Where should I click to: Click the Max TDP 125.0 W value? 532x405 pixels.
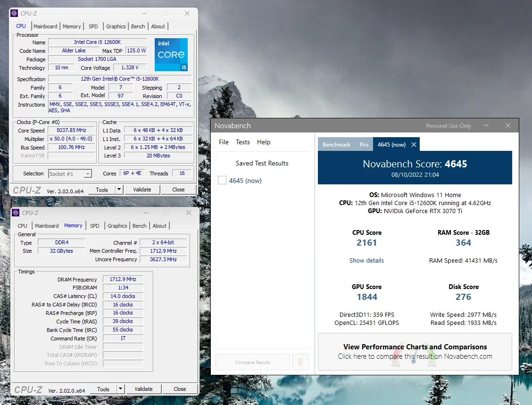click(136, 50)
